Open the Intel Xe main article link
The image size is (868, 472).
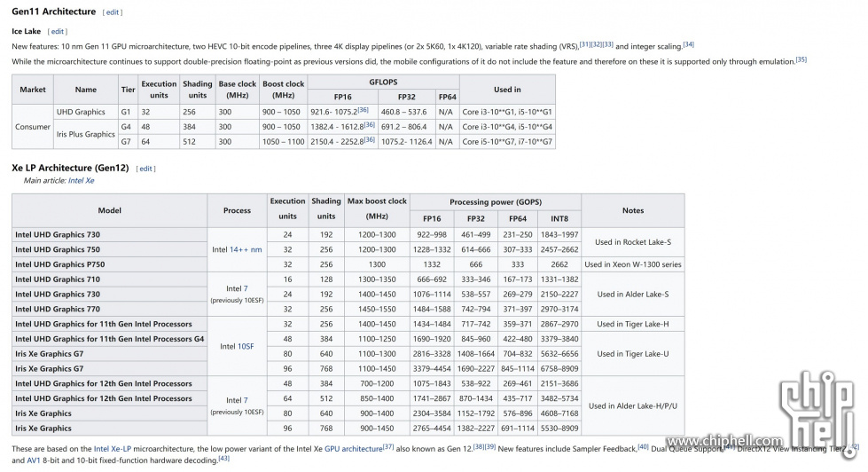point(81,181)
